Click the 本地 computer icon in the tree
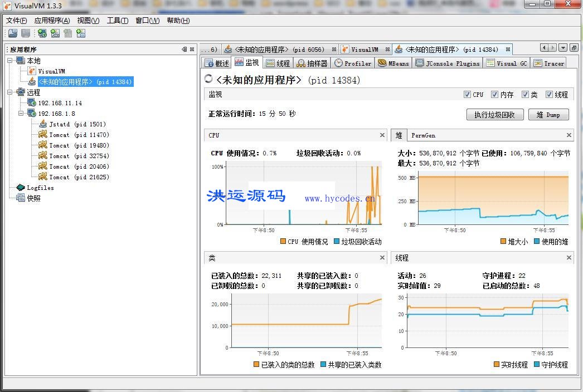 pyautogui.click(x=21, y=60)
